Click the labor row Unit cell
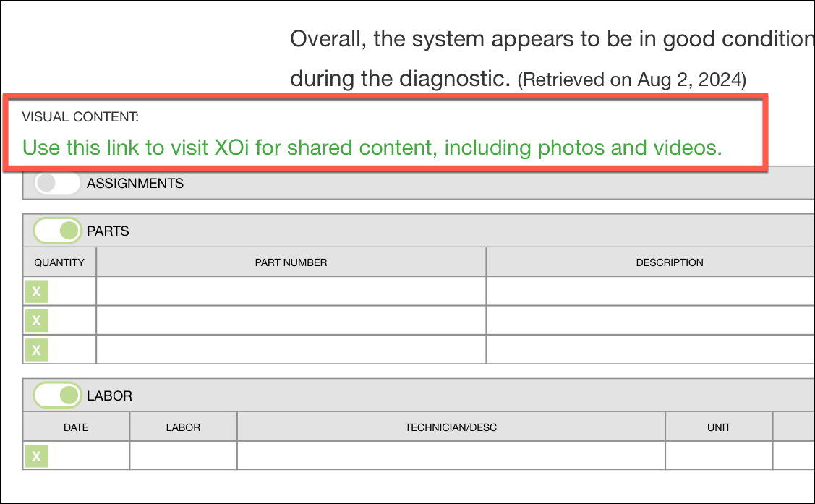The width and height of the screenshot is (815, 504). pos(719,456)
